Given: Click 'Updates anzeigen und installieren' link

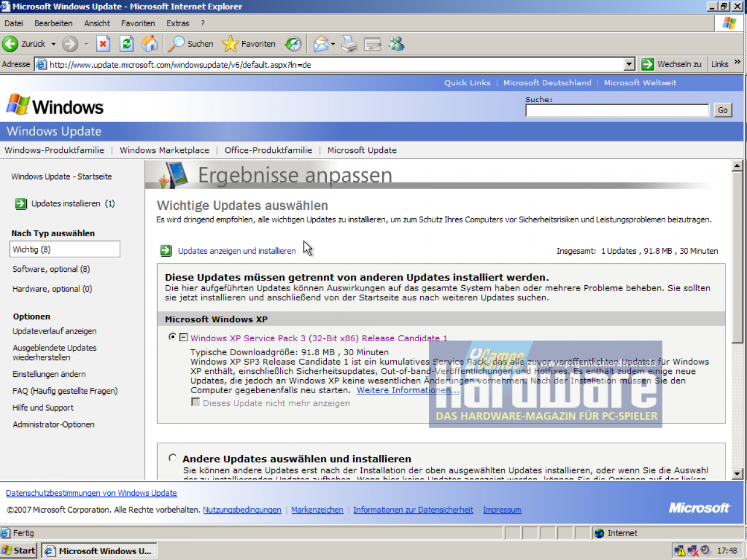Looking at the screenshot, I should point(236,251).
